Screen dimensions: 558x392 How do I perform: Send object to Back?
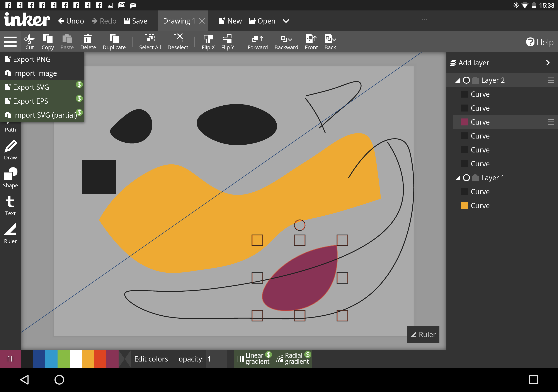(330, 42)
